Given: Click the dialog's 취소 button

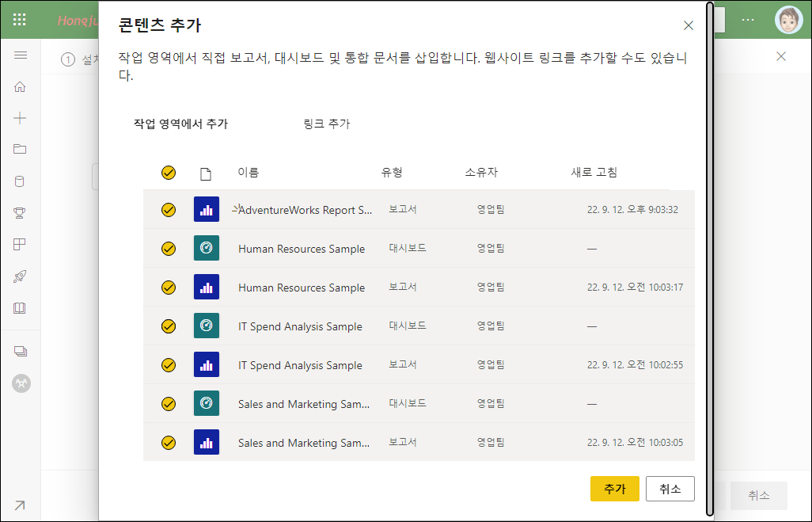Looking at the screenshot, I should point(670,489).
